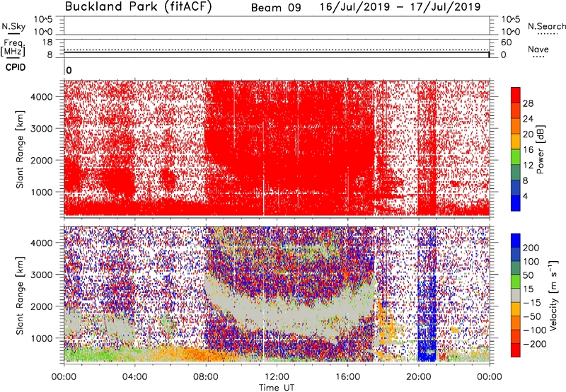
Task: Click the 'Buckland Park (fitACF)' title
Action: point(138,7)
